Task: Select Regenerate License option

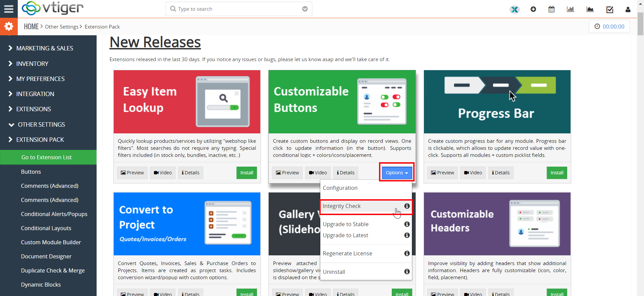Action: (x=366, y=253)
